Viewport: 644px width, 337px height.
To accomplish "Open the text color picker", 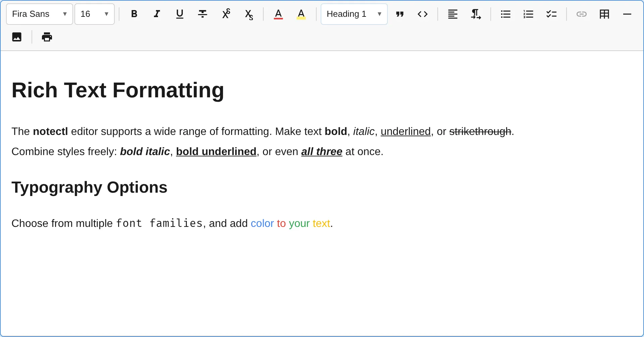I will 278,14.
